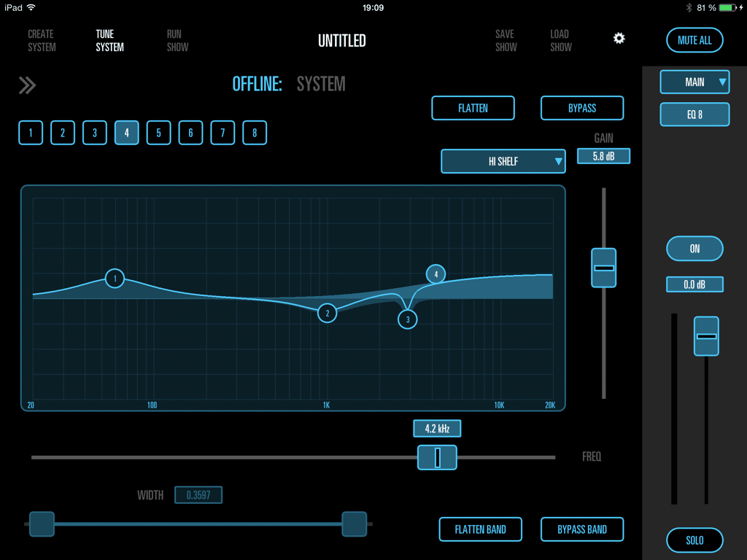Toggle EQ BYPASS
The height and width of the screenshot is (560, 747).
click(x=582, y=108)
